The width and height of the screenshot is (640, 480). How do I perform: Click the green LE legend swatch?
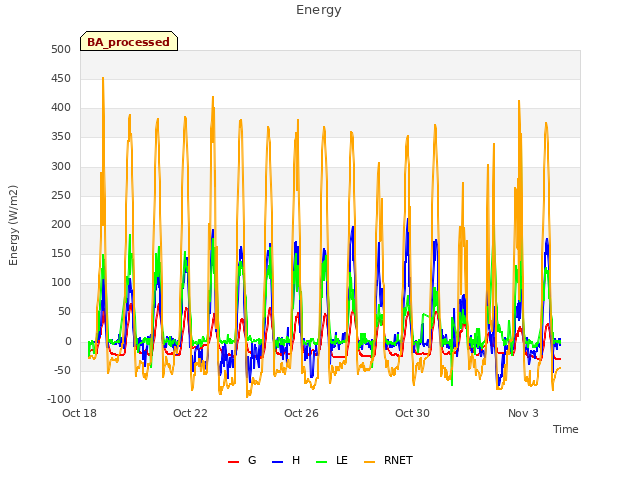click(322, 462)
